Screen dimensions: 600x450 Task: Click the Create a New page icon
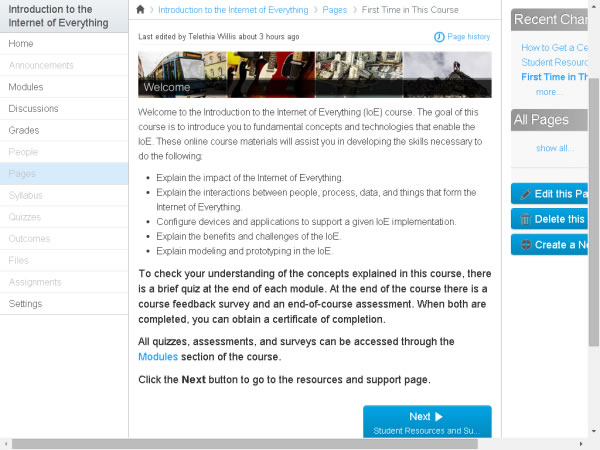tap(525, 245)
